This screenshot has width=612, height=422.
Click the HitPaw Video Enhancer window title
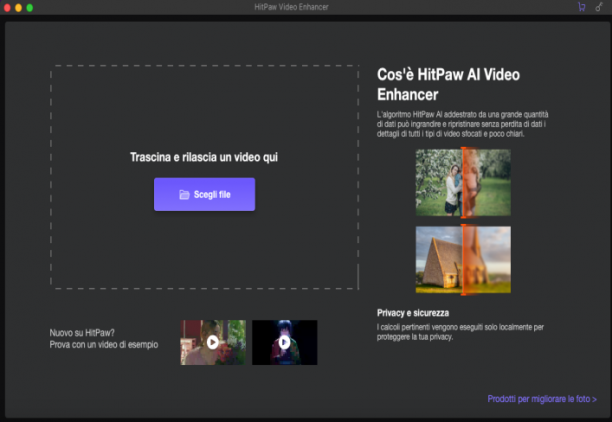click(x=291, y=7)
